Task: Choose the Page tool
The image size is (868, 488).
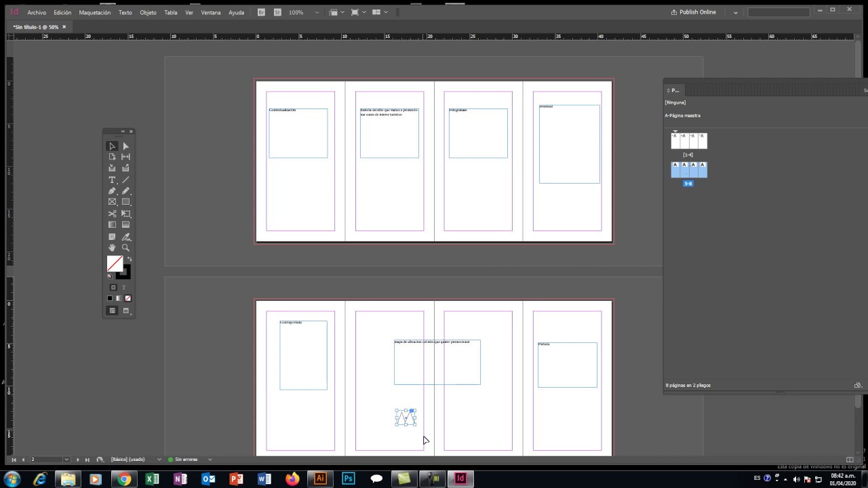Action: pos(112,157)
